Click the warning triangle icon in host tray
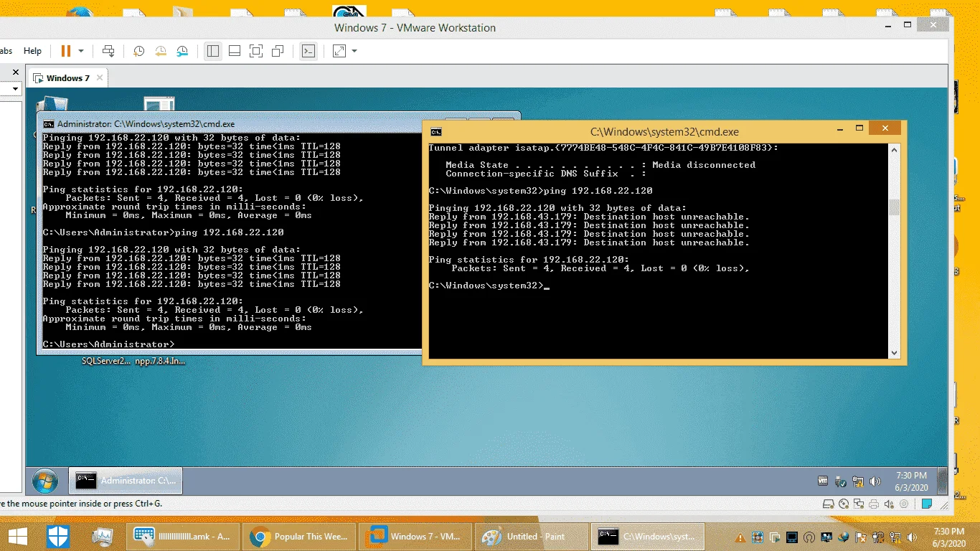The height and width of the screenshot is (551, 980). (740, 537)
